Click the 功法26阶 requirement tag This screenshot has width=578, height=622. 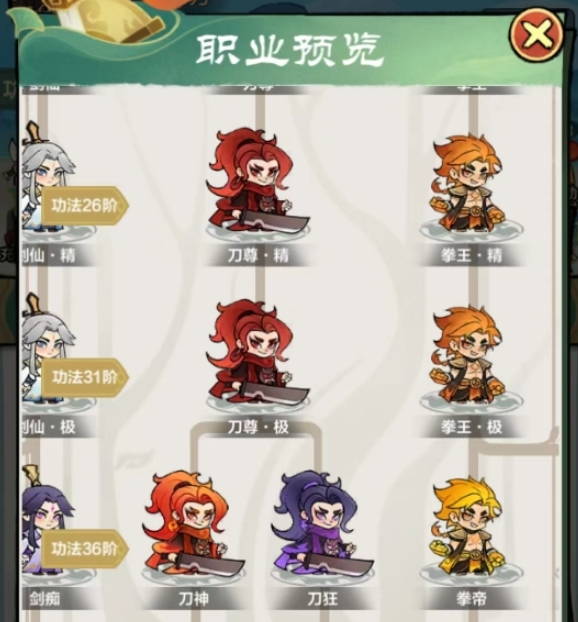point(85,205)
